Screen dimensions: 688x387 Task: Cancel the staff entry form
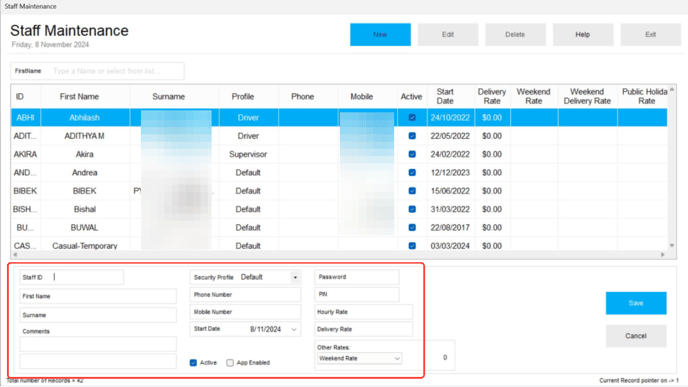(x=636, y=336)
